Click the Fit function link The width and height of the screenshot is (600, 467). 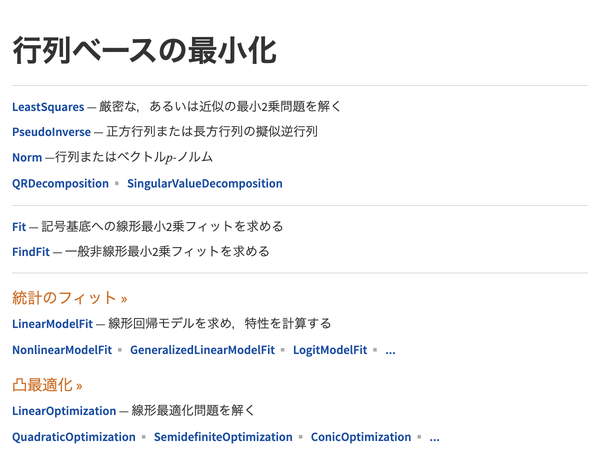pos(19,227)
